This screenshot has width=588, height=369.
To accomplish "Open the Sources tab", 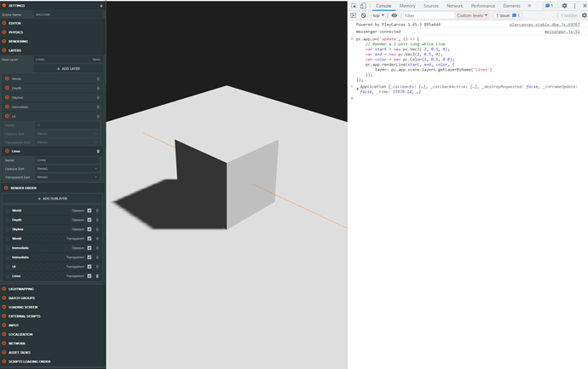I will tap(430, 6).
